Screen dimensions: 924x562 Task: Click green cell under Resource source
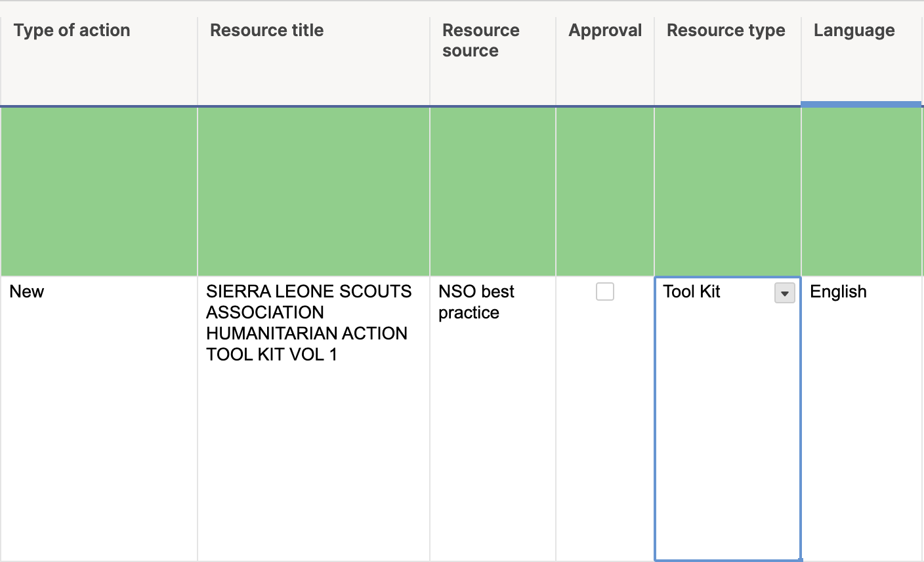coord(492,191)
